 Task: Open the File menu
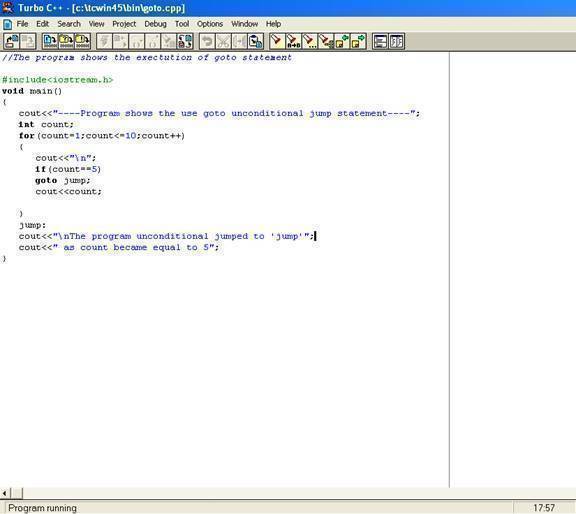(x=22, y=24)
